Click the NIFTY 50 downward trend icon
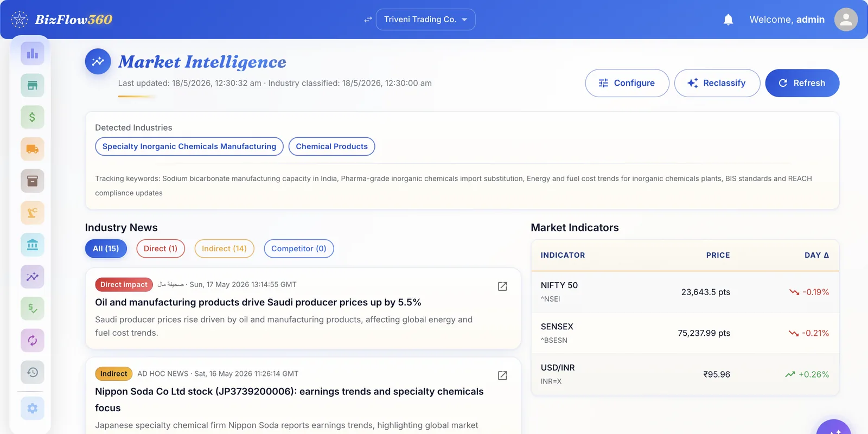The image size is (868, 434). [794, 292]
